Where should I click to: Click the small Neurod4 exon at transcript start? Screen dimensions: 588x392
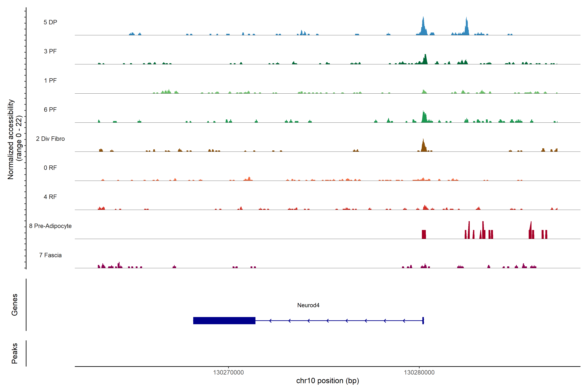pyautogui.click(x=423, y=320)
